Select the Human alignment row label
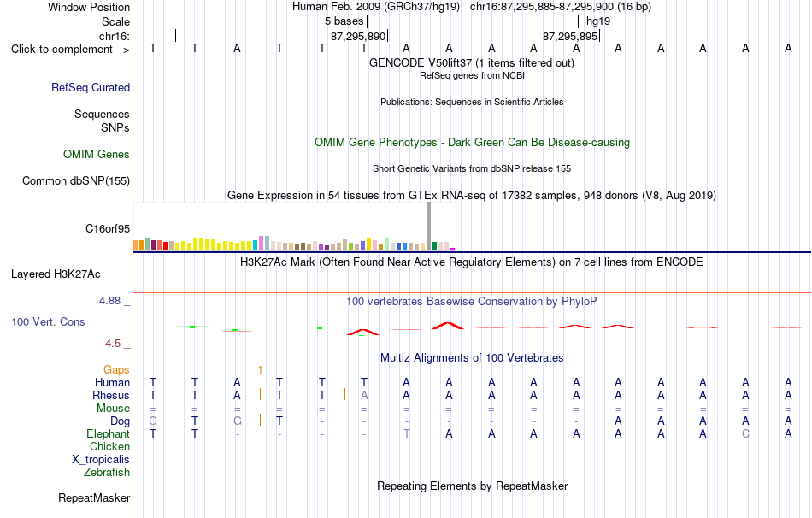The width and height of the screenshot is (812, 518). pos(112,382)
